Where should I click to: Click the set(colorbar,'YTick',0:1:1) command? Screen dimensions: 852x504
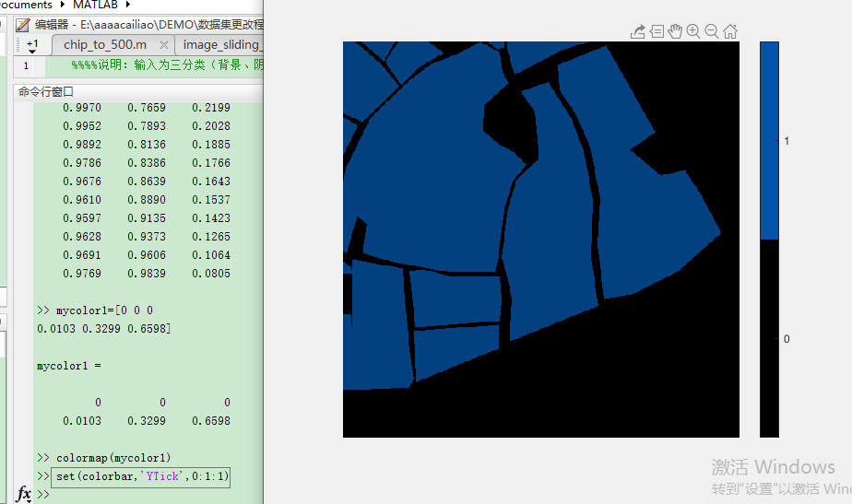coord(142,476)
